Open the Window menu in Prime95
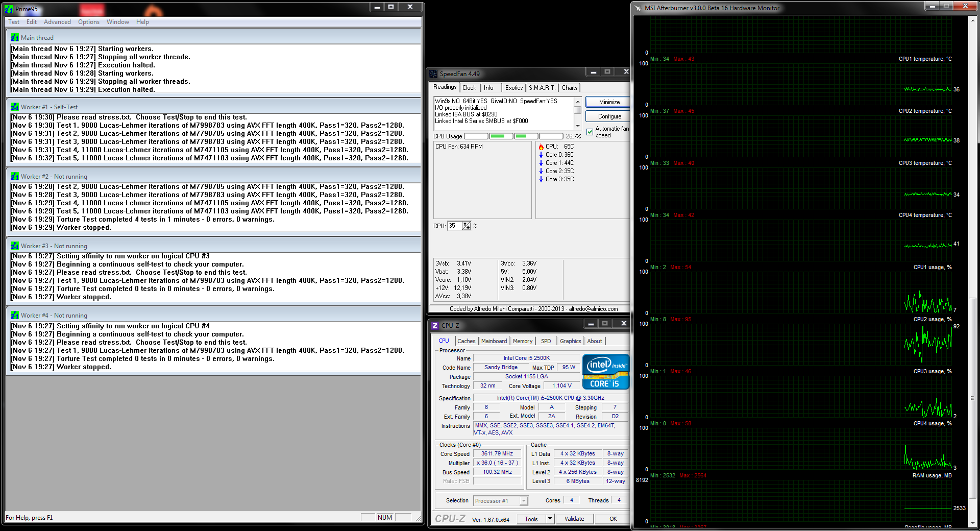Screen dimensions: 980x531 coord(118,22)
